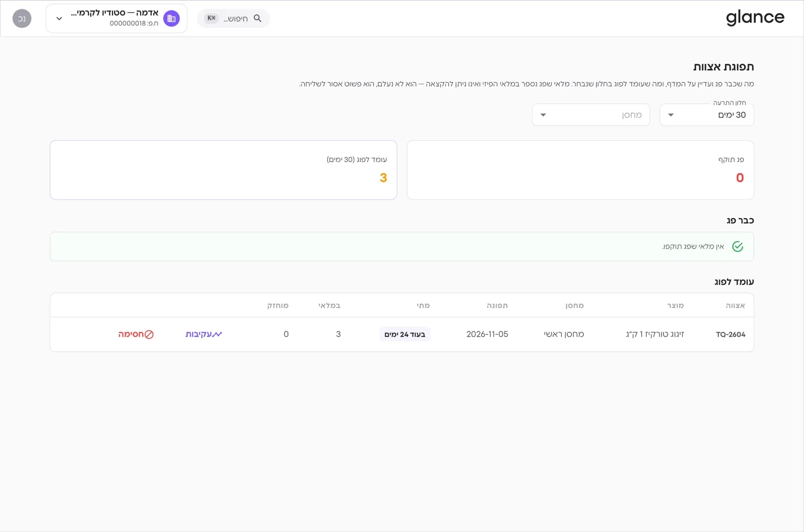804x532 pixels.
Task: Open the search box
Action: (234, 19)
